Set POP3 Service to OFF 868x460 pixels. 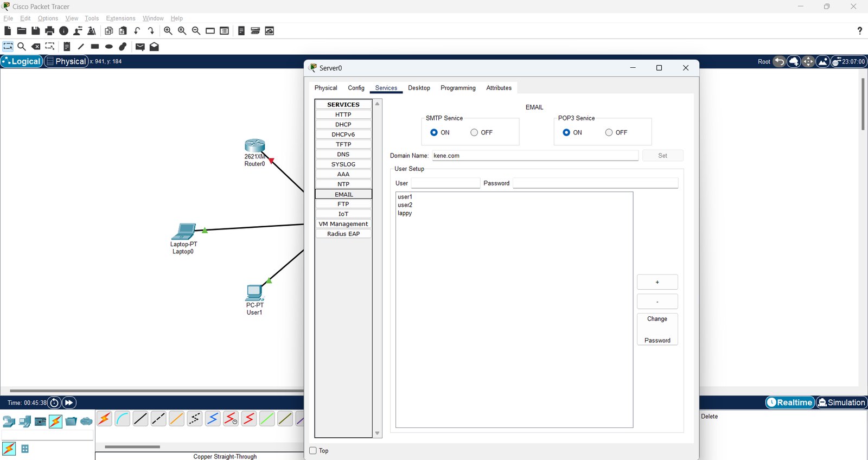coord(609,132)
